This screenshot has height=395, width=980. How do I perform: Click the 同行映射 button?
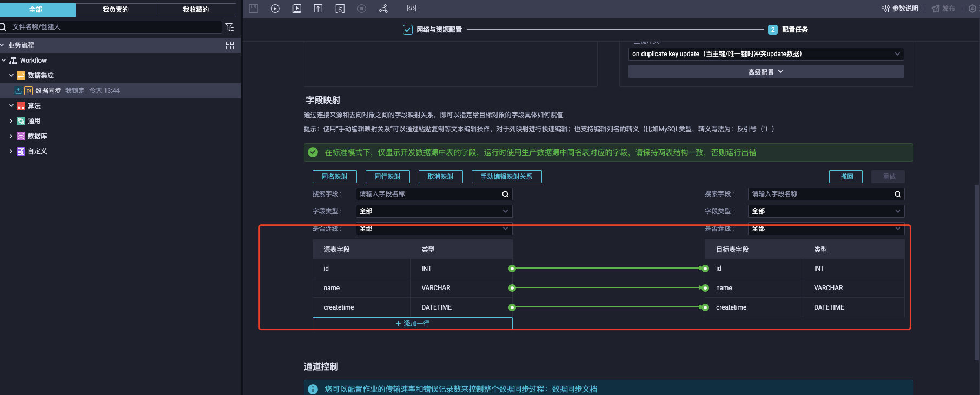point(388,177)
